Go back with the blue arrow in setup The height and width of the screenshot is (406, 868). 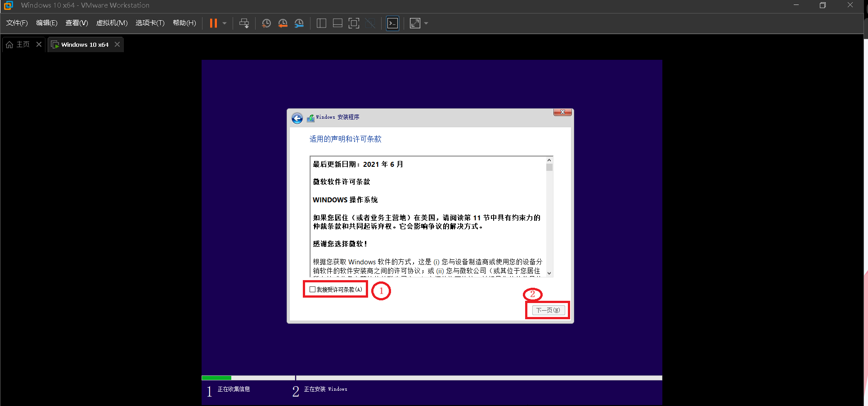click(x=297, y=118)
